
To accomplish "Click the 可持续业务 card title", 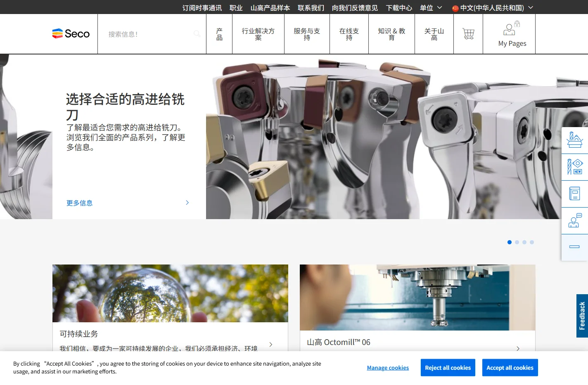I will click(x=79, y=334).
